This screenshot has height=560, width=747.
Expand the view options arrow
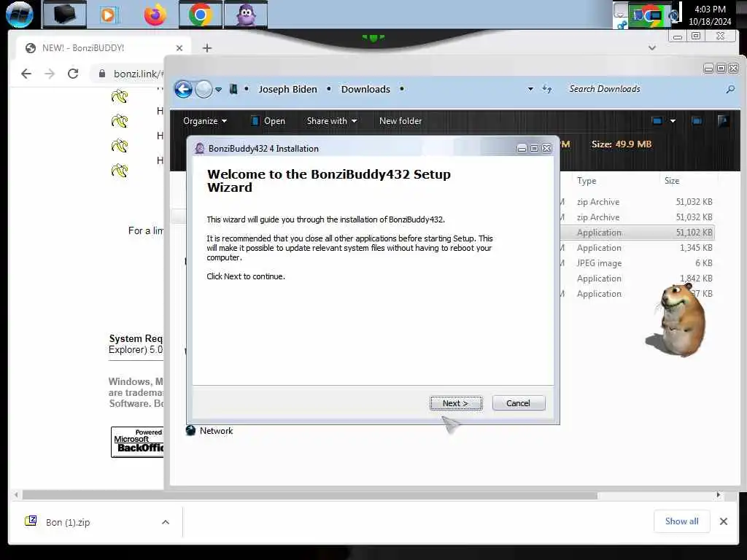(673, 121)
